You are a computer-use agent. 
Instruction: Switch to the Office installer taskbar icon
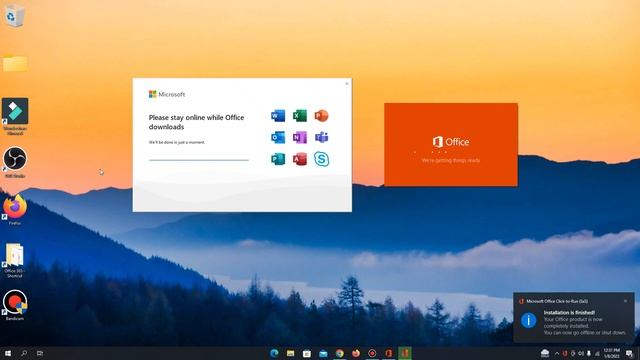click(389, 353)
